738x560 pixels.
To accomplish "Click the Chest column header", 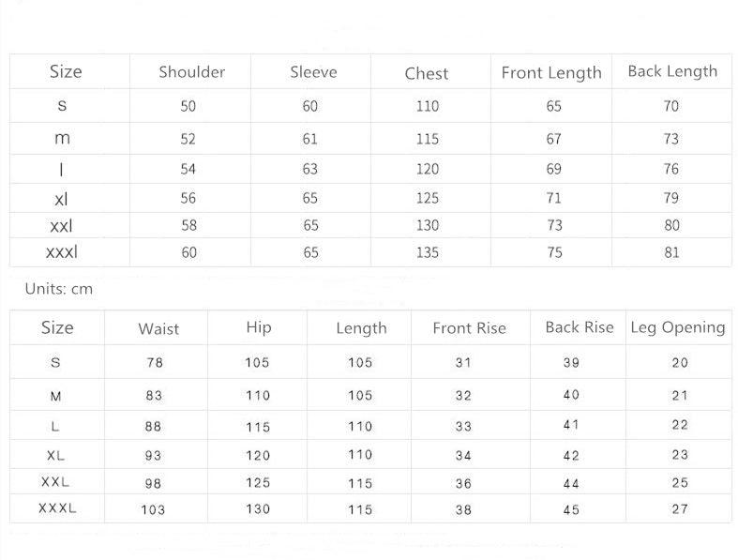I will [427, 73].
